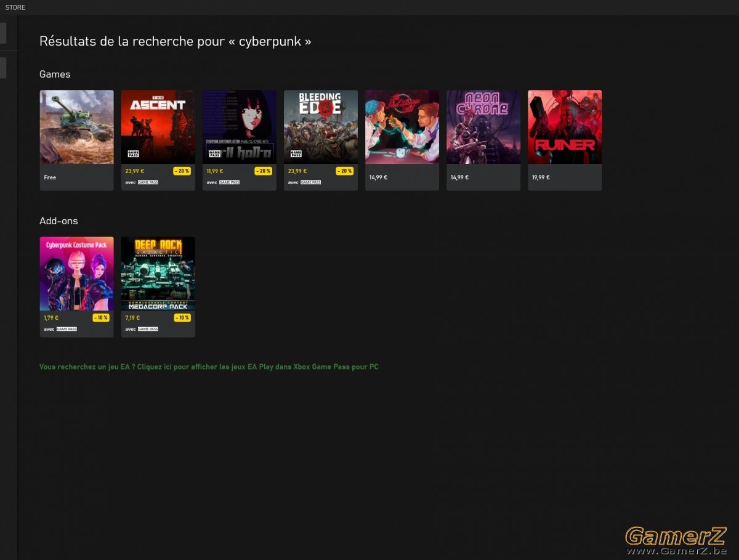
Task: Click -10 % badge under Cyberpunk Costume Pack
Action: click(x=100, y=318)
